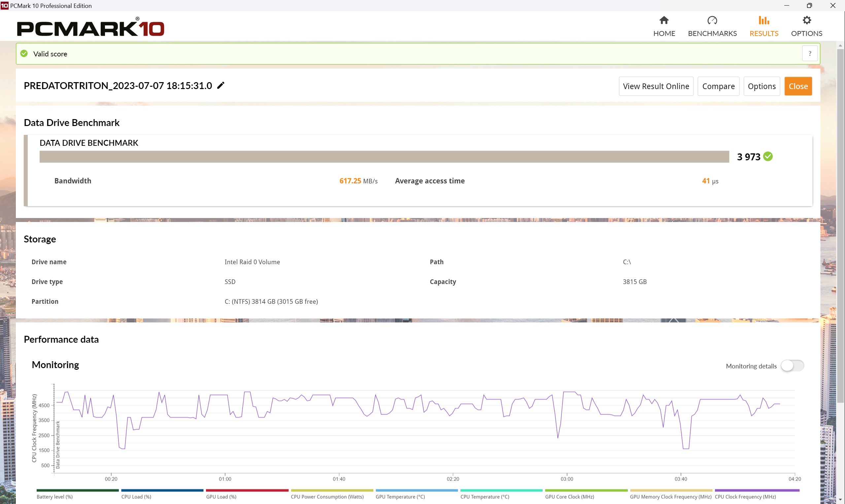Click the GPU Temperature legend bar

[x=417, y=490]
